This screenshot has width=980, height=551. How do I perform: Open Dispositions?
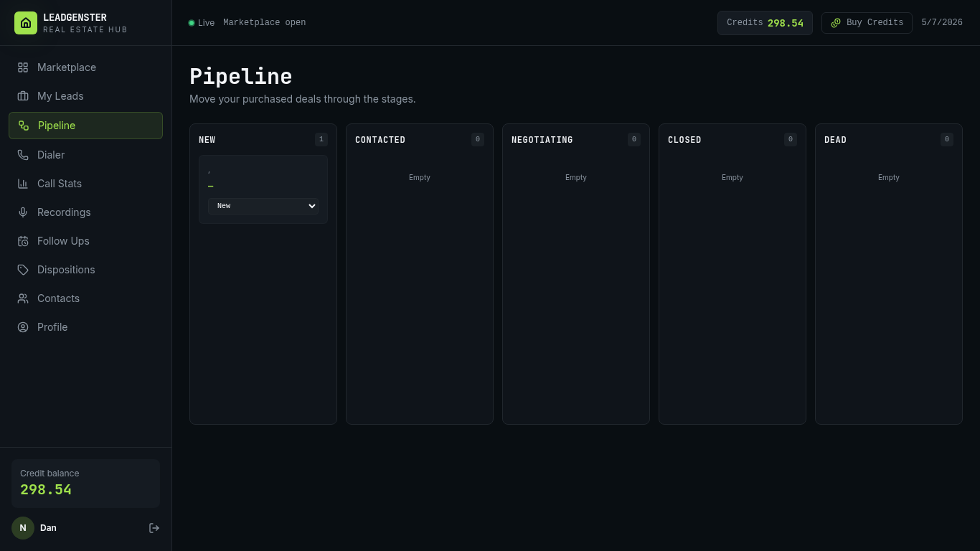[85, 270]
